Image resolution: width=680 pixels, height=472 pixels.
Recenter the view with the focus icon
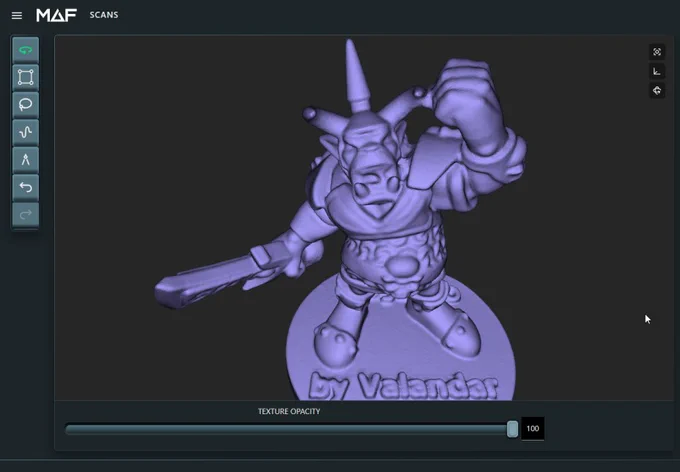657,52
